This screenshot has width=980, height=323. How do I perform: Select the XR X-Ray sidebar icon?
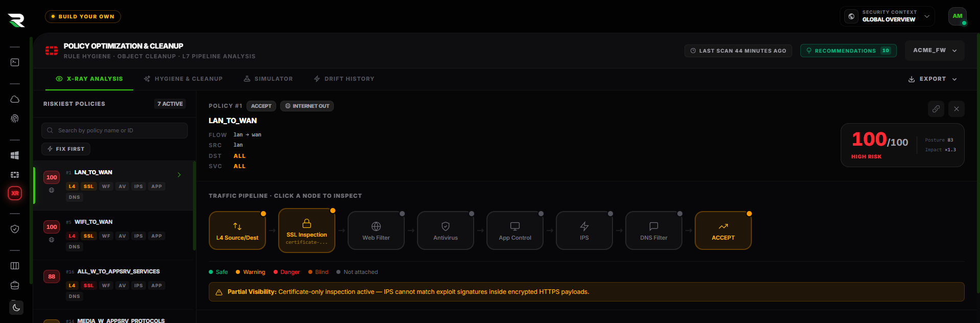[x=15, y=193]
